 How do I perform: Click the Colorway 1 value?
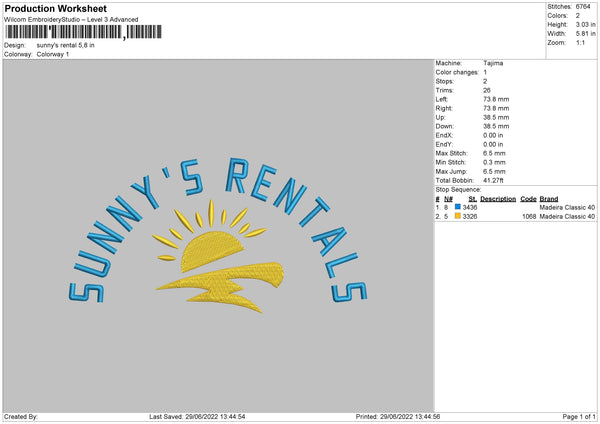[x=53, y=54]
